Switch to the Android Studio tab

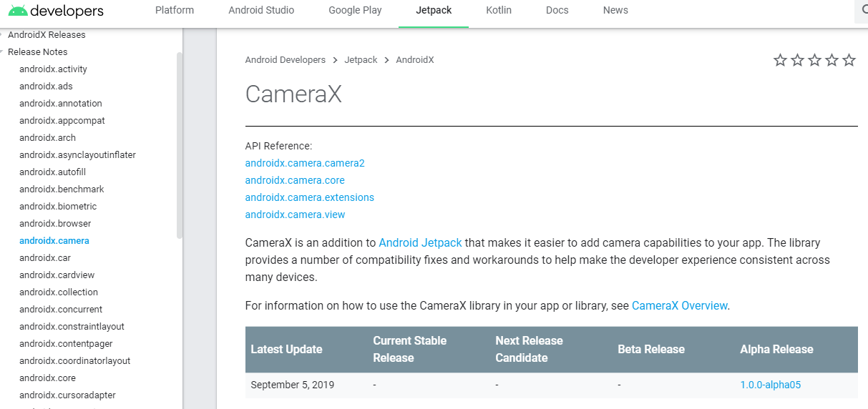261,10
